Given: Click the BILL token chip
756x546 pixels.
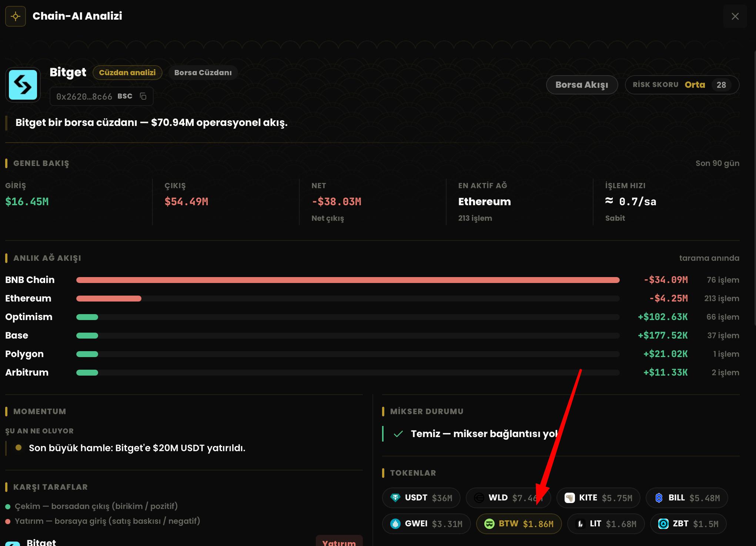Looking at the screenshot, I should [687, 498].
